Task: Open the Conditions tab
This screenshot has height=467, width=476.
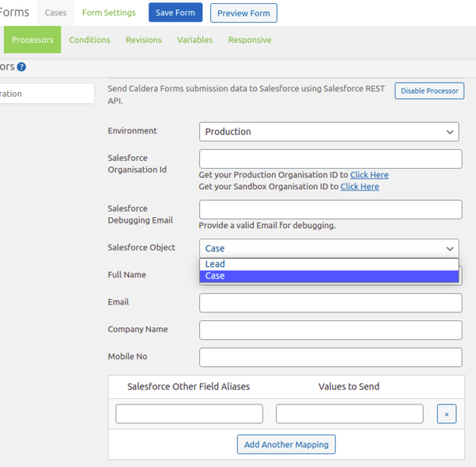Action: coord(90,40)
